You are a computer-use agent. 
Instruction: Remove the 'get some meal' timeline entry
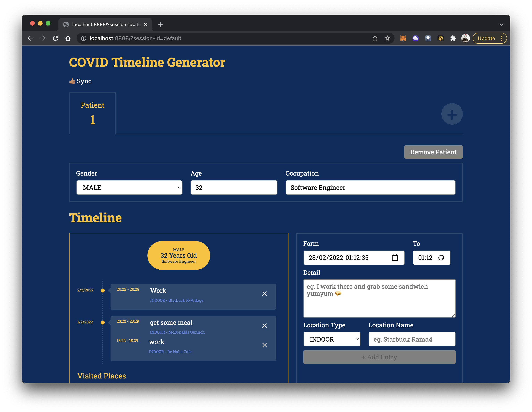click(264, 326)
